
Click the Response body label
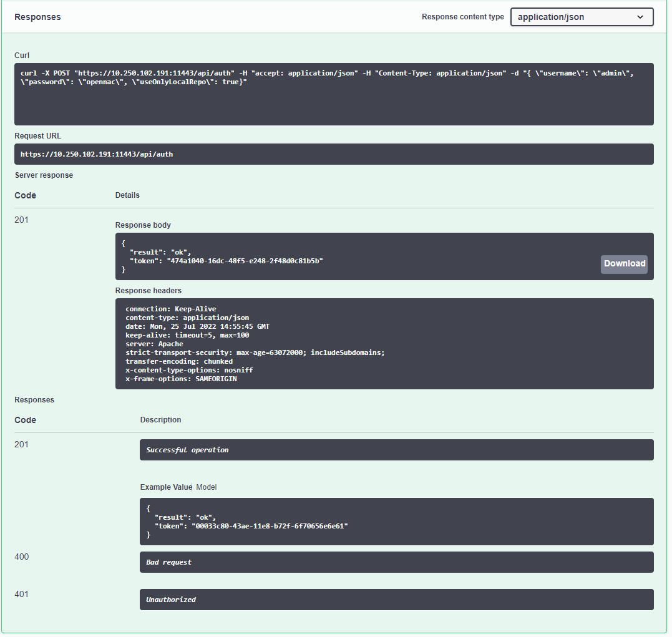pyautogui.click(x=143, y=225)
